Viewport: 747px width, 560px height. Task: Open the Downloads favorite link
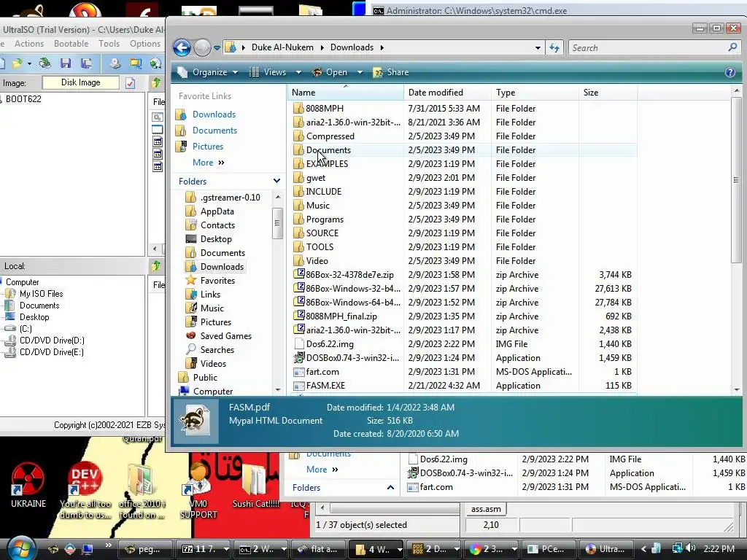(x=214, y=114)
